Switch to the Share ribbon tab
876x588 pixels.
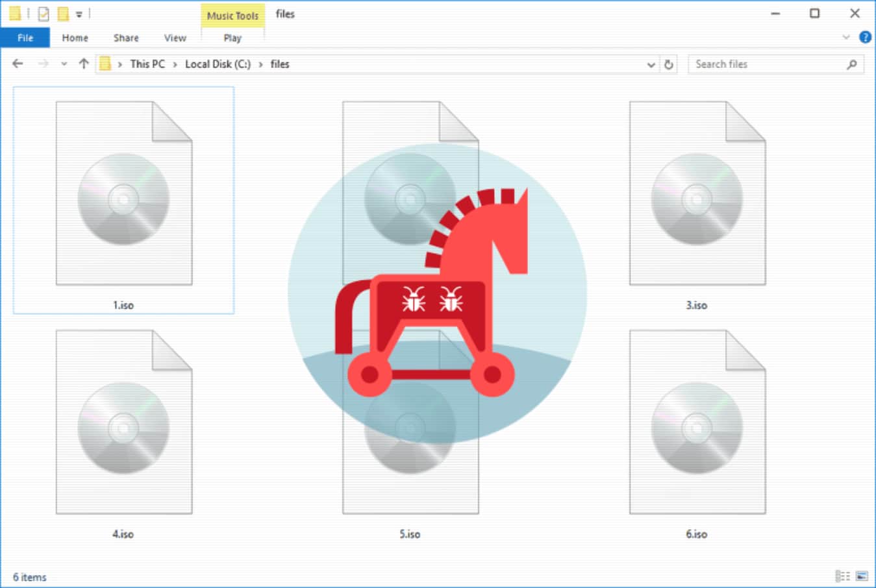(x=126, y=38)
